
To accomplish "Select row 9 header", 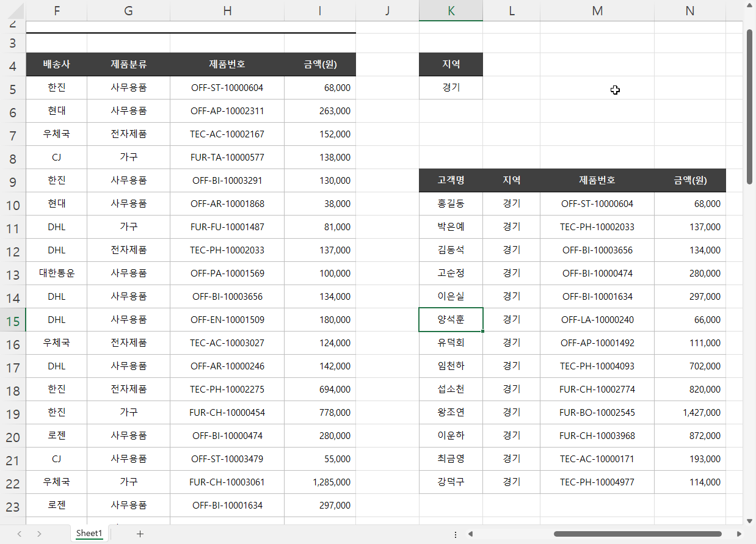I will (13, 181).
